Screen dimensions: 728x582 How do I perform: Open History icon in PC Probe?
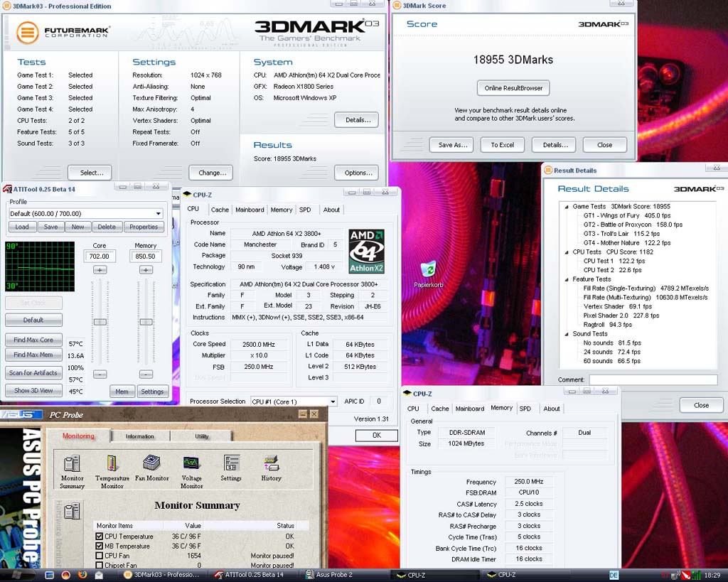point(271,468)
